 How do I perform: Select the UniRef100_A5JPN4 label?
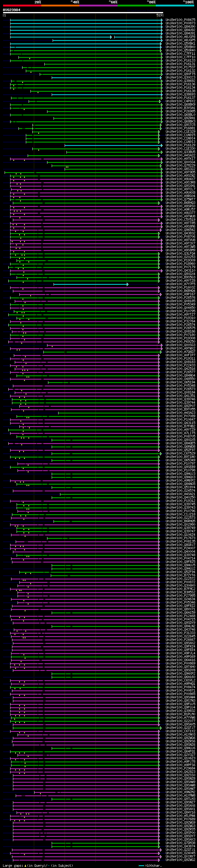tap(180, 816)
